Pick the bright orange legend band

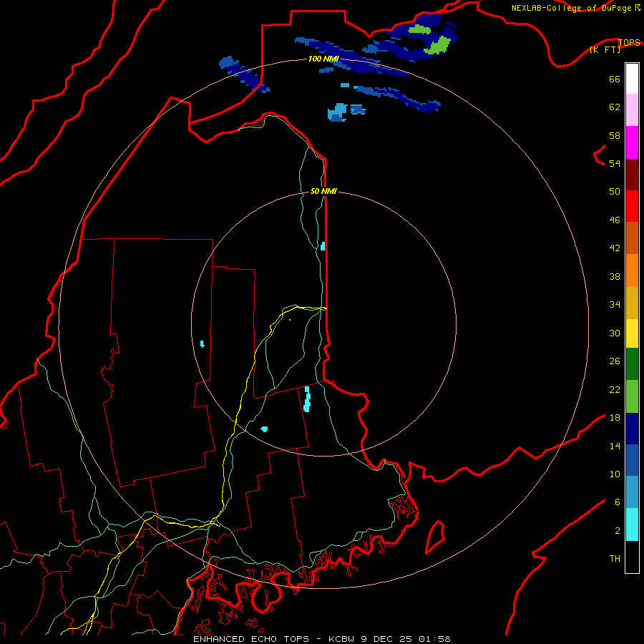click(x=632, y=270)
